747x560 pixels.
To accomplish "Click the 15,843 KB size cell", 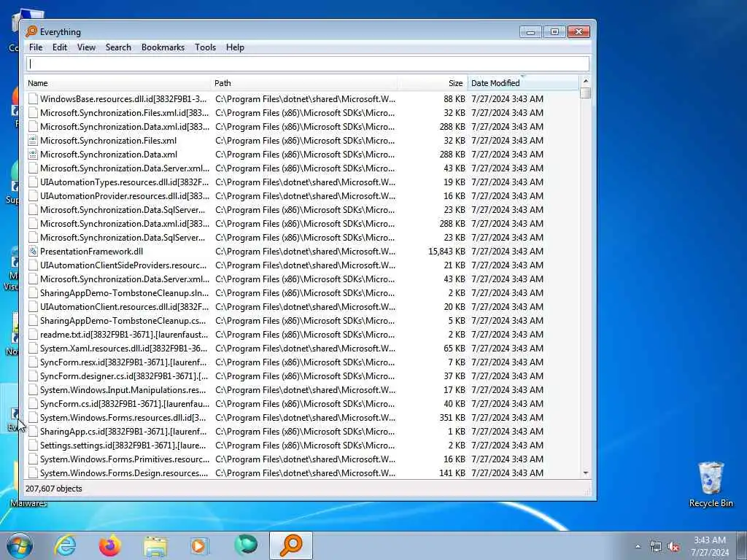I will click(x=446, y=251).
